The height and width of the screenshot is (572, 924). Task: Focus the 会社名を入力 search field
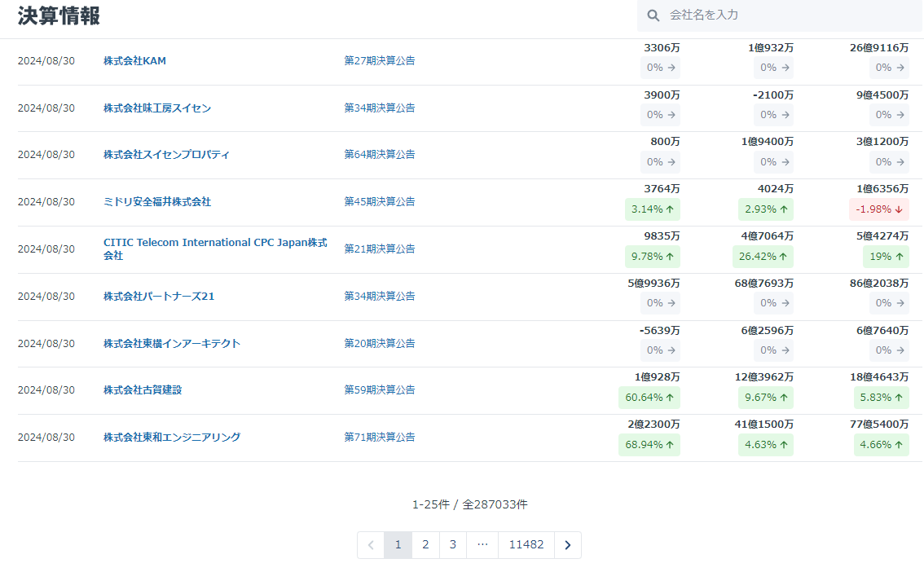[x=780, y=15]
